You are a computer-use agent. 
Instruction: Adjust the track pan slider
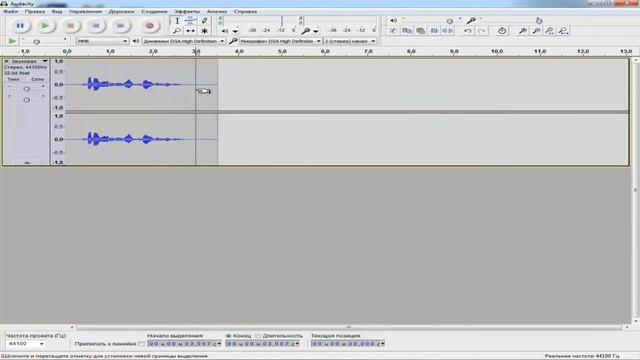[27, 100]
